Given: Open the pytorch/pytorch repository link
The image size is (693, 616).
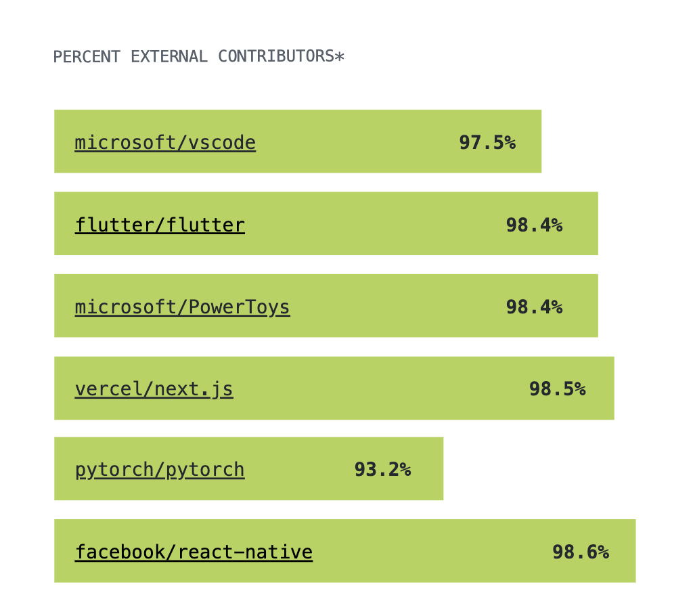Looking at the screenshot, I should click(x=160, y=470).
